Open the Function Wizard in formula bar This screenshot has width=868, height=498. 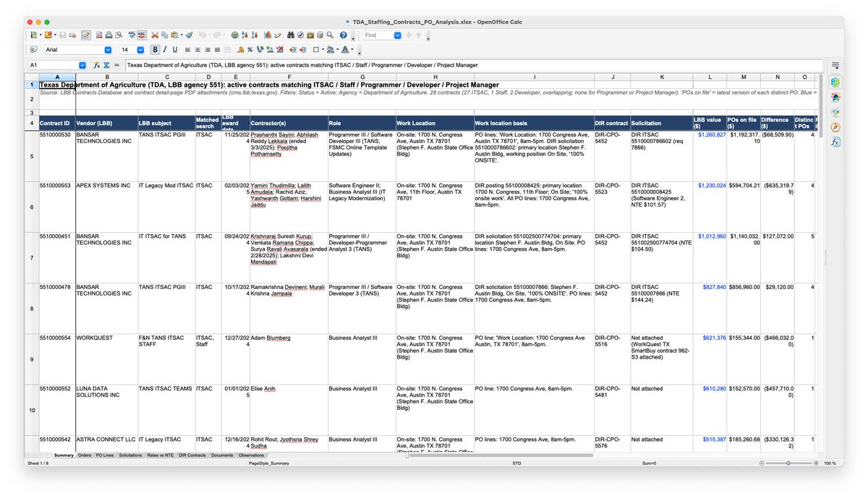pos(97,65)
